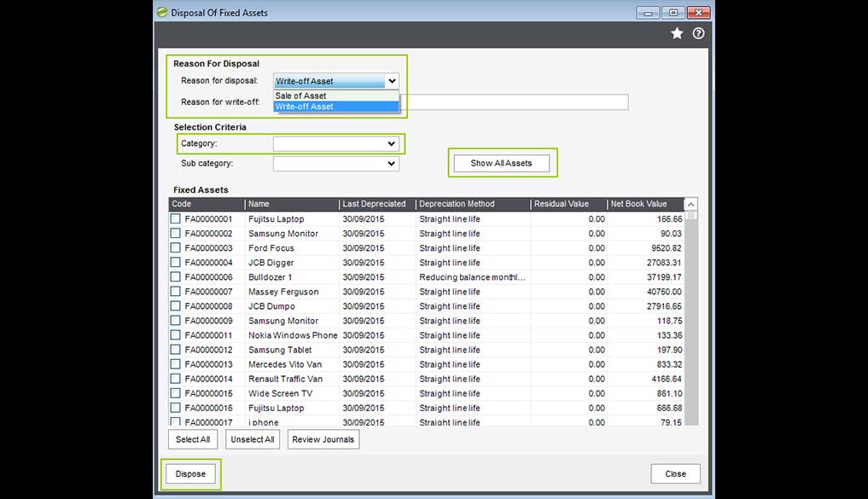Click net book value 9520.82
The height and width of the screenshot is (499, 868).
(x=666, y=248)
